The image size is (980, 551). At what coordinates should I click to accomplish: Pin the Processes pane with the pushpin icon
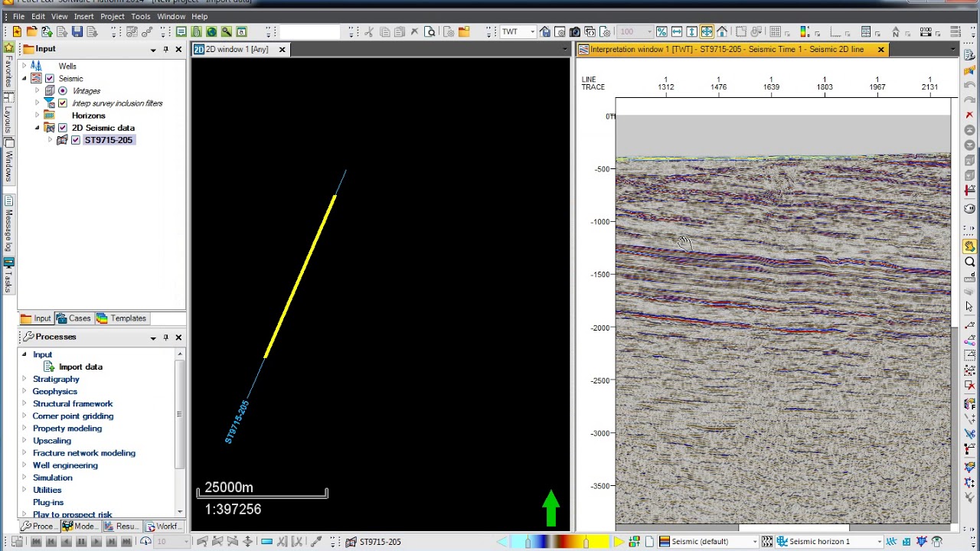[165, 337]
